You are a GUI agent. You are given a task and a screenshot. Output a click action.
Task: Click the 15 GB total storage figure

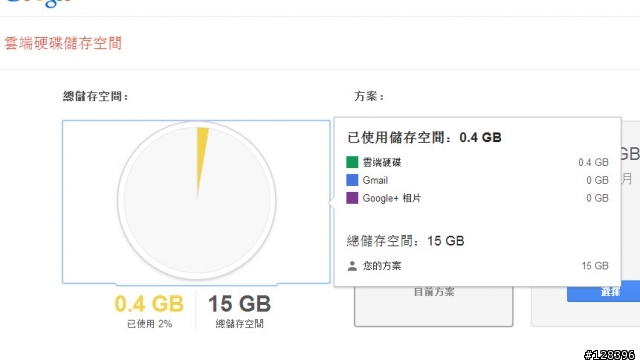pyautogui.click(x=240, y=304)
